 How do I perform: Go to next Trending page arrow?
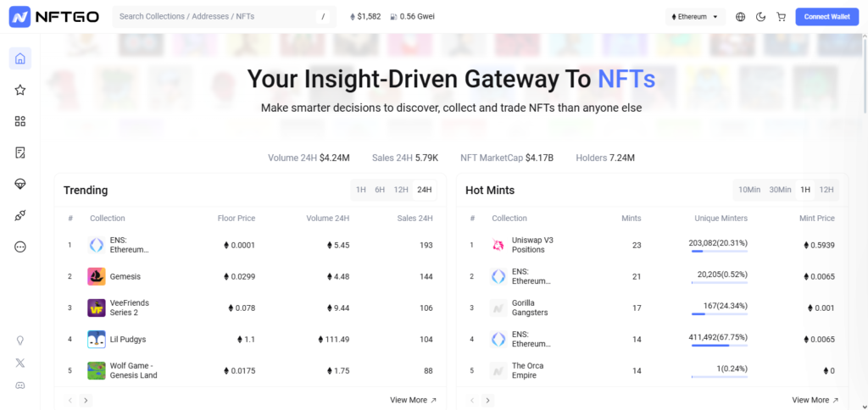point(86,400)
